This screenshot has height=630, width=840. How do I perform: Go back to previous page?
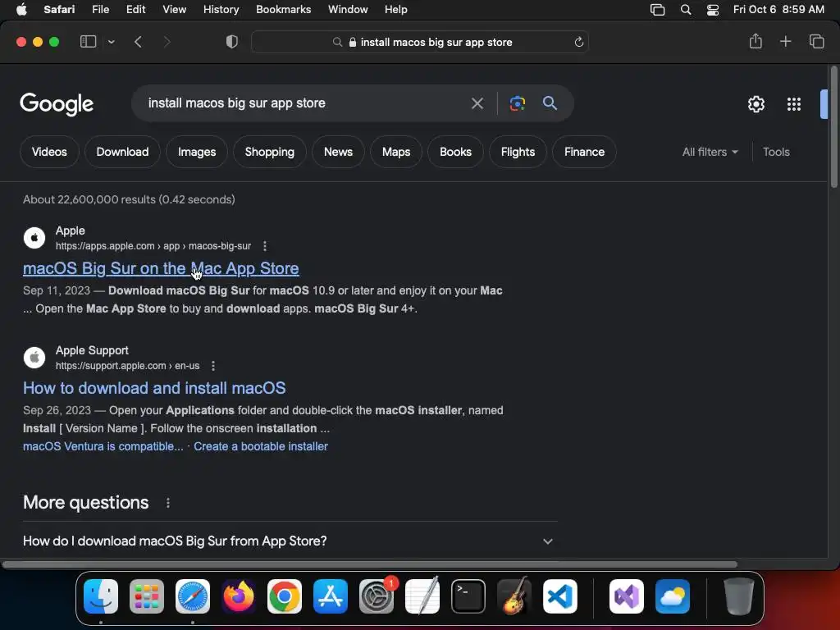[x=138, y=42]
